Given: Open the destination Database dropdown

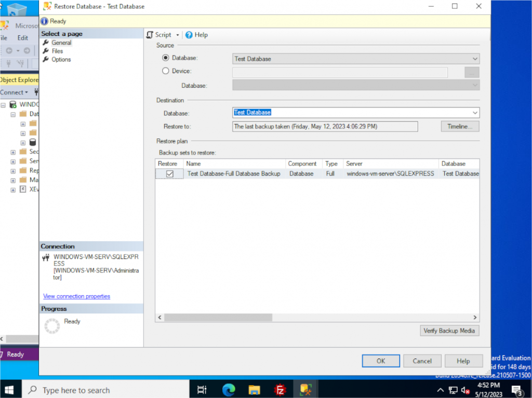Looking at the screenshot, I should [x=475, y=113].
